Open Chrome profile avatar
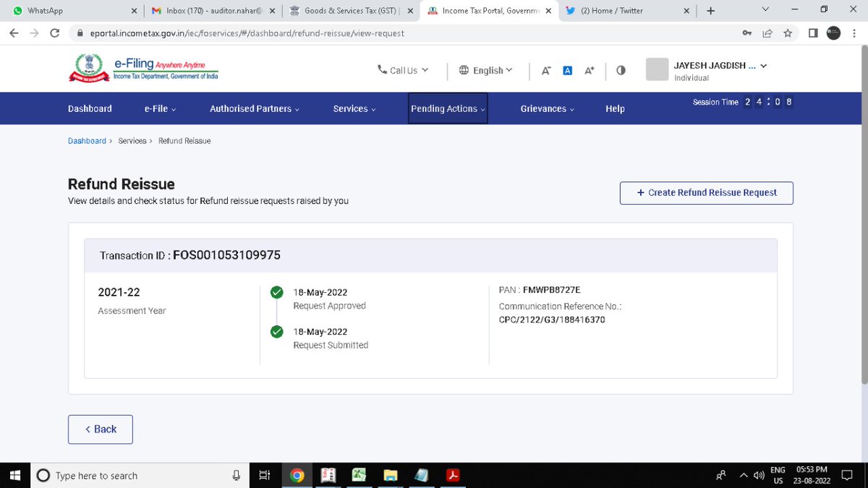868x488 pixels. tap(833, 33)
